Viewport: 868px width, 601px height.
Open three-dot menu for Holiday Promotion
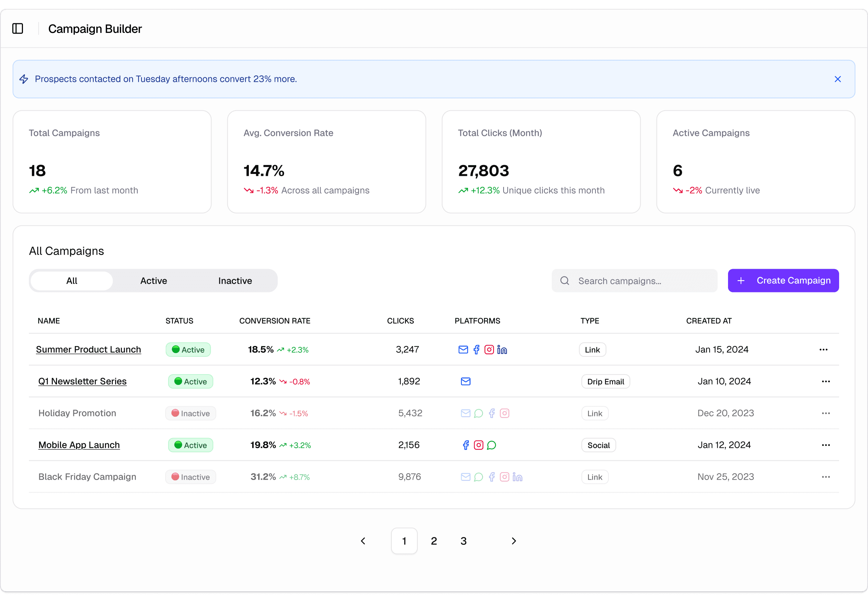(825, 413)
